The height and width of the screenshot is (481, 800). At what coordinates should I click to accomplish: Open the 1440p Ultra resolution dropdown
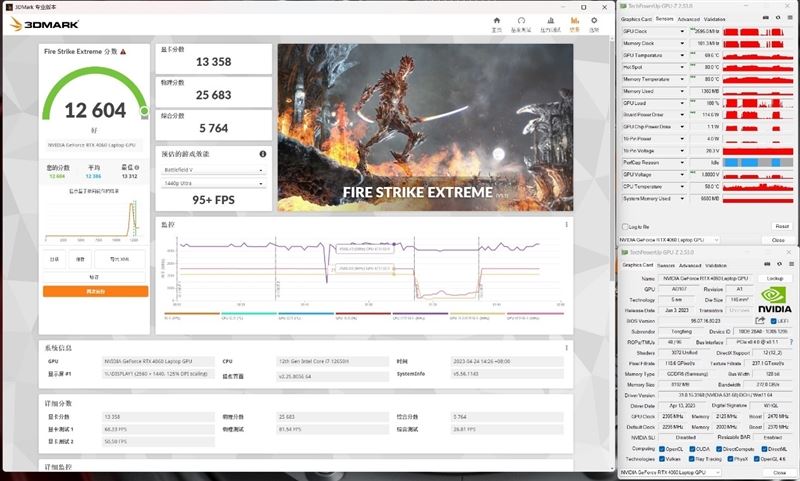(x=213, y=183)
